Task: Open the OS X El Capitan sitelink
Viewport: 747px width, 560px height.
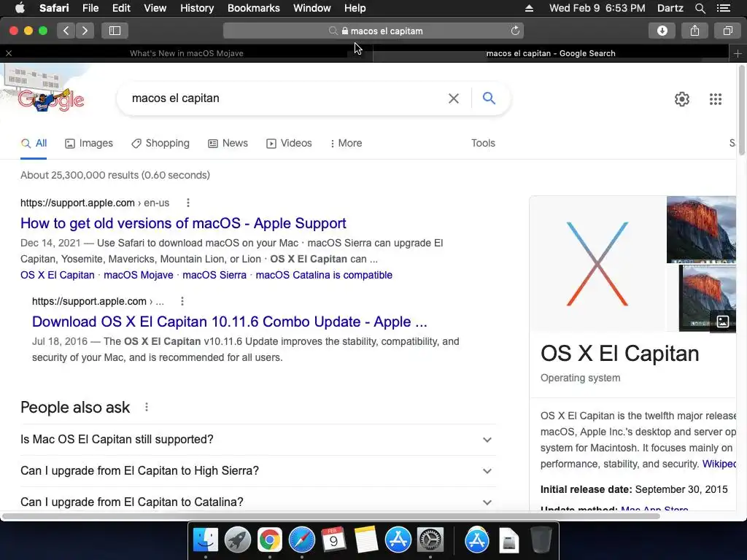Action: tap(58, 275)
